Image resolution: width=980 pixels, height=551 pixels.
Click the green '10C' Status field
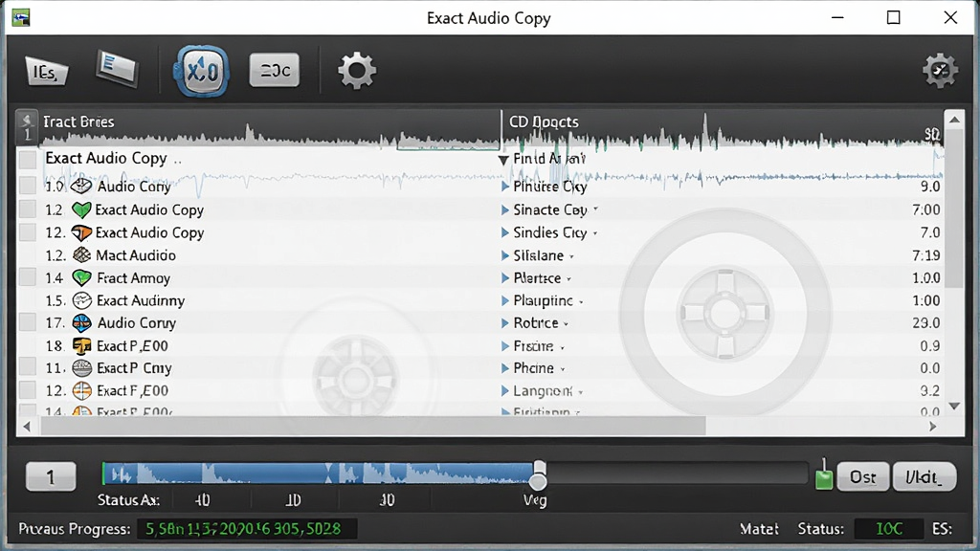click(888, 529)
